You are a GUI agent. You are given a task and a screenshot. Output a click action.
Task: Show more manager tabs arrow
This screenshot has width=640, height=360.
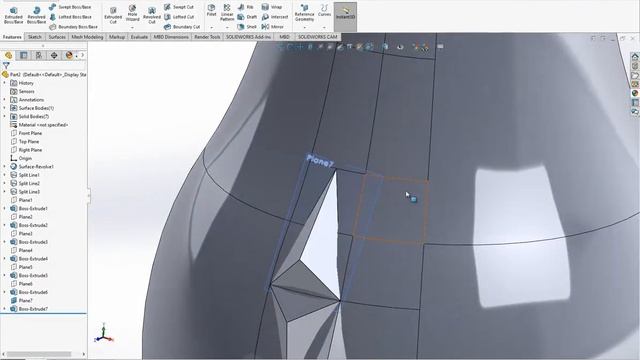click(82, 55)
